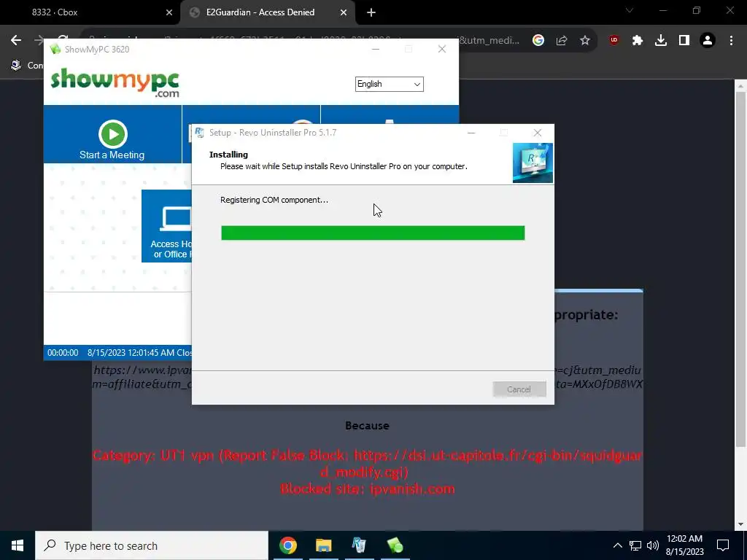Minimize the ShowMyPC 3620 window
The image size is (747, 560).
coord(376,49)
